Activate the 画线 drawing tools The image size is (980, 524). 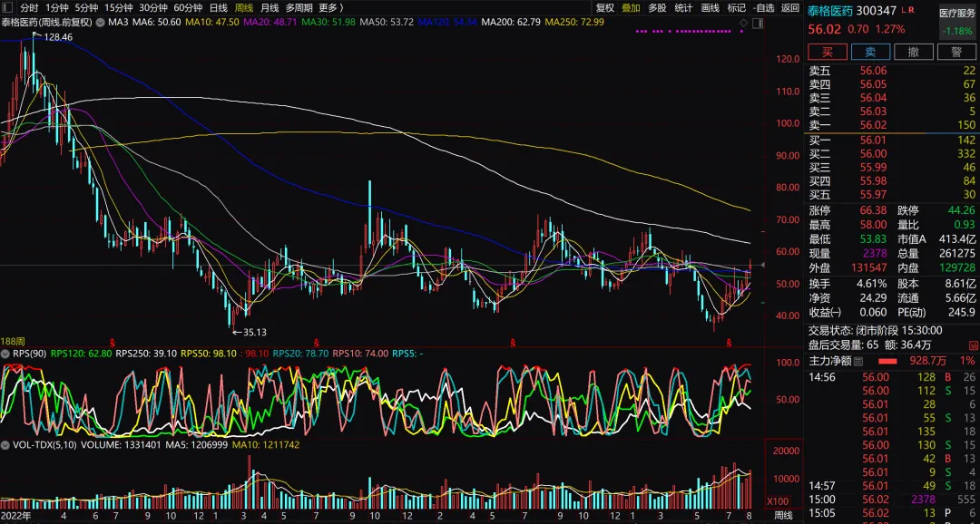pos(710,8)
